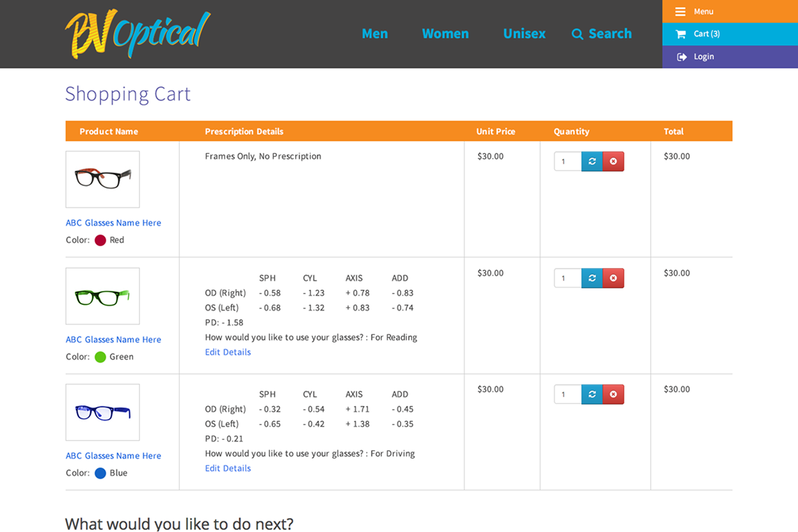Viewport: 798px width, 532px height.
Task: Focus the quantity field for blue glasses
Action: [x=568, y=395]
